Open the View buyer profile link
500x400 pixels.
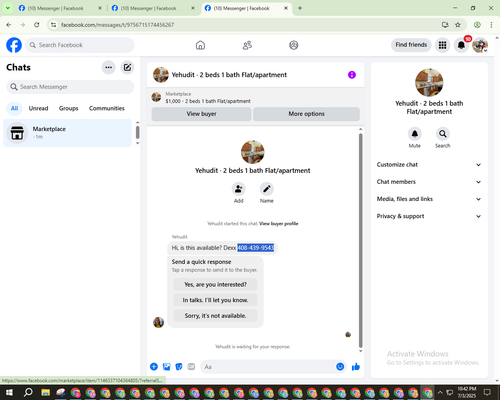tap(279, 224)
